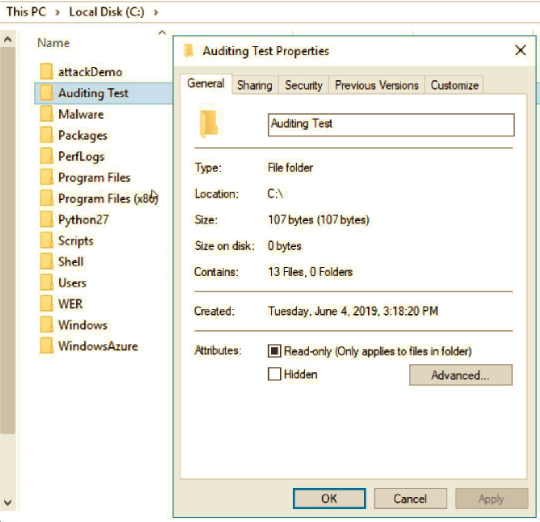Click the folder name input field

click(x=391, y=125)
